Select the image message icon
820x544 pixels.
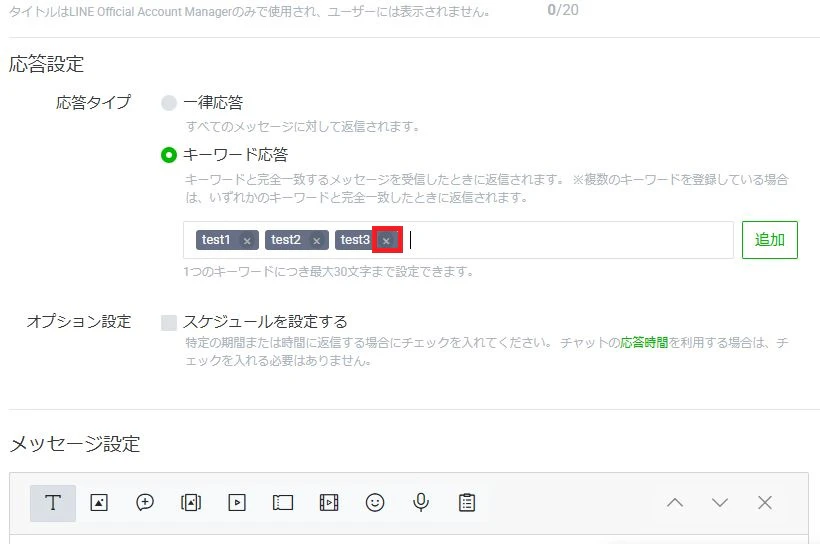click(99, 503)
